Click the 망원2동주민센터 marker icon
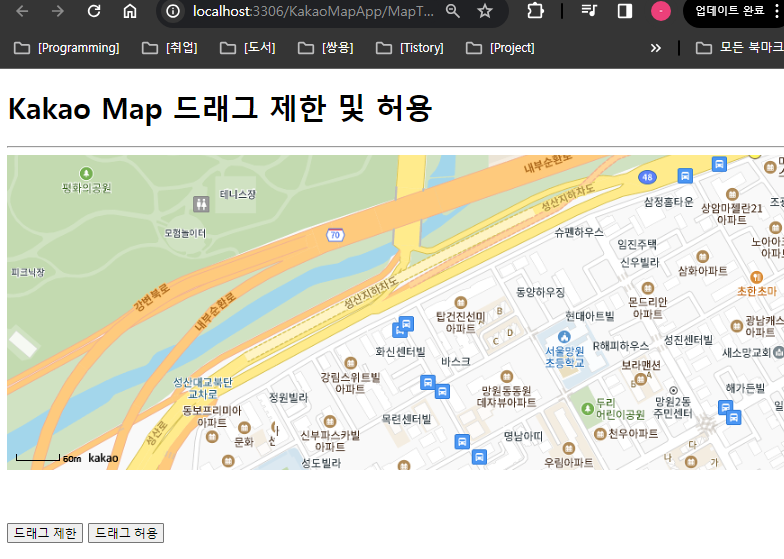Viewport: 784px width, 559px height. click(674, 390)
